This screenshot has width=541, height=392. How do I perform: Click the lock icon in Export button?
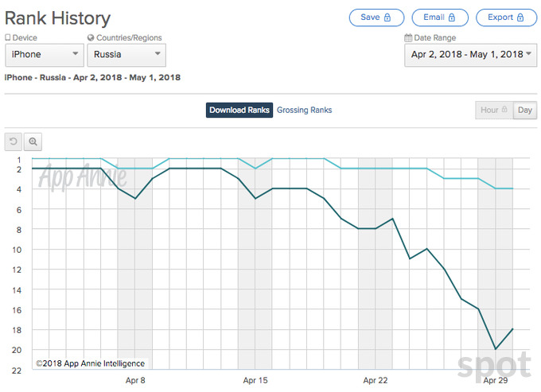(521, 17)
